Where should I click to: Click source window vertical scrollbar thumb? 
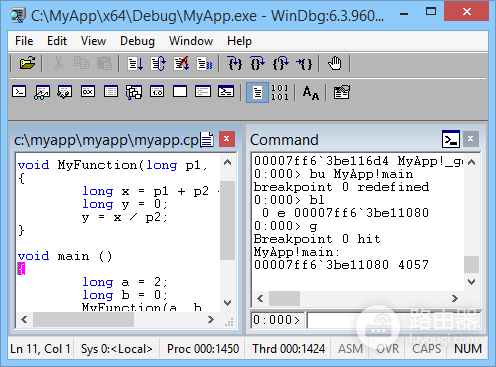pyautogui.click(x=228, y=221)
